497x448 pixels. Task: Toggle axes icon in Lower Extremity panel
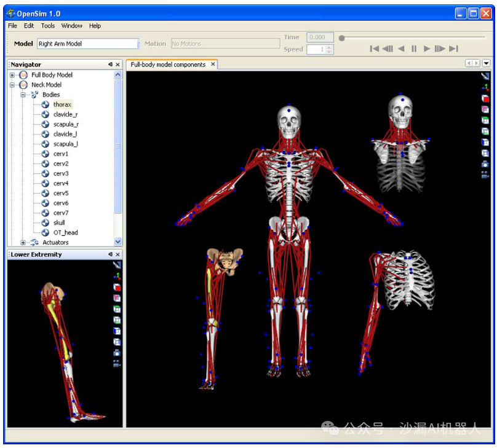[x=117, y=276]
